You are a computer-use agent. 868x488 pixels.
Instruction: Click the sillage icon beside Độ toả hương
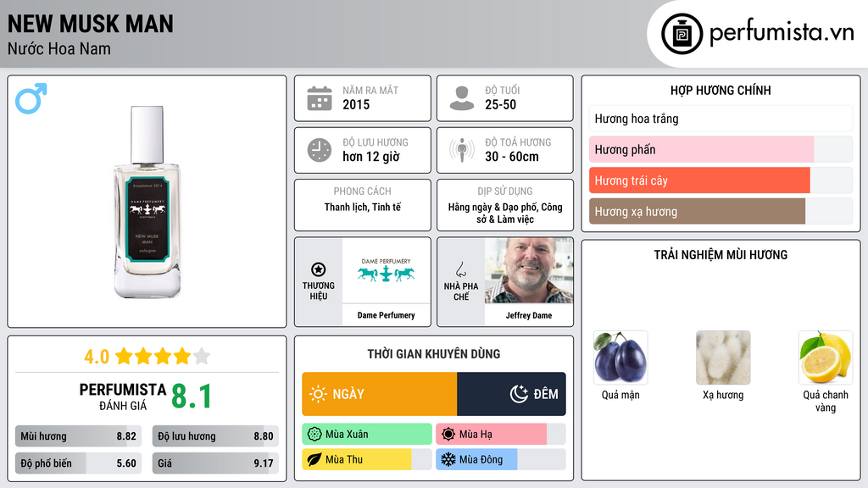tap(462, 150)
